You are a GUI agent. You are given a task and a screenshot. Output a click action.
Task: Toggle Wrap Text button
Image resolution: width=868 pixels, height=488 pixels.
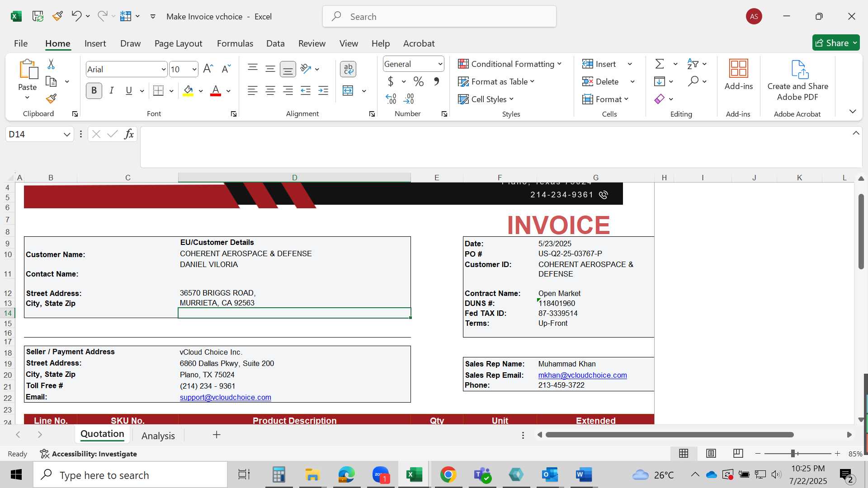click(348, 69)
